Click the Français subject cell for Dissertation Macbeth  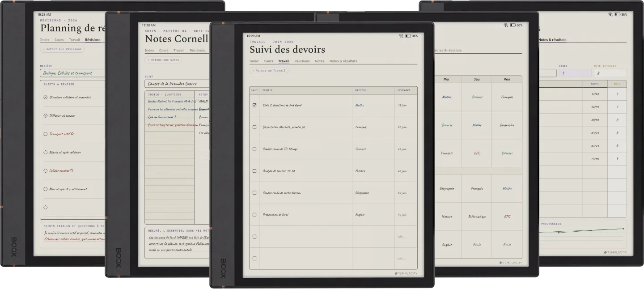click(x=373, y=127)
